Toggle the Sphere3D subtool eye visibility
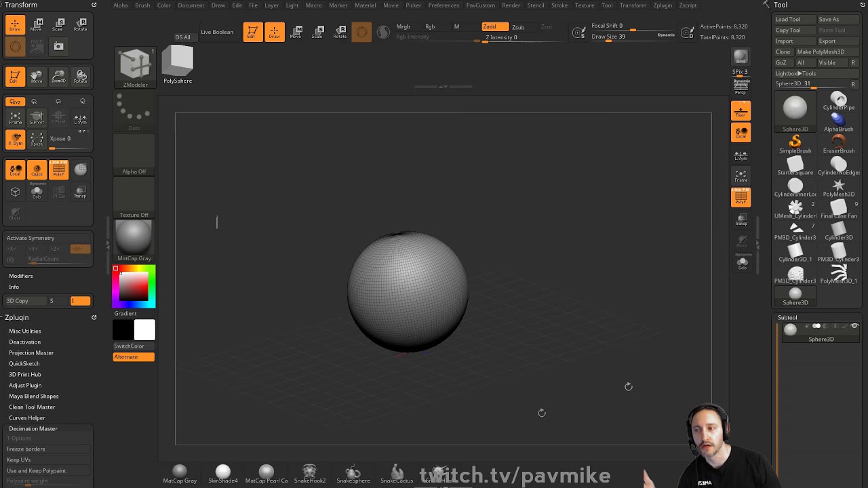The width and height of the screenshot is (868, 488). click(x=854, y=326)
